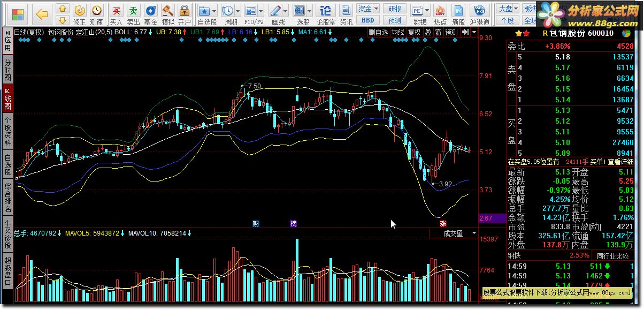Image resolution: width=644 pixels, height=310 pixels.
Task: Switch to the 应用 sidebar tab
Action: [x=7, y=41]
